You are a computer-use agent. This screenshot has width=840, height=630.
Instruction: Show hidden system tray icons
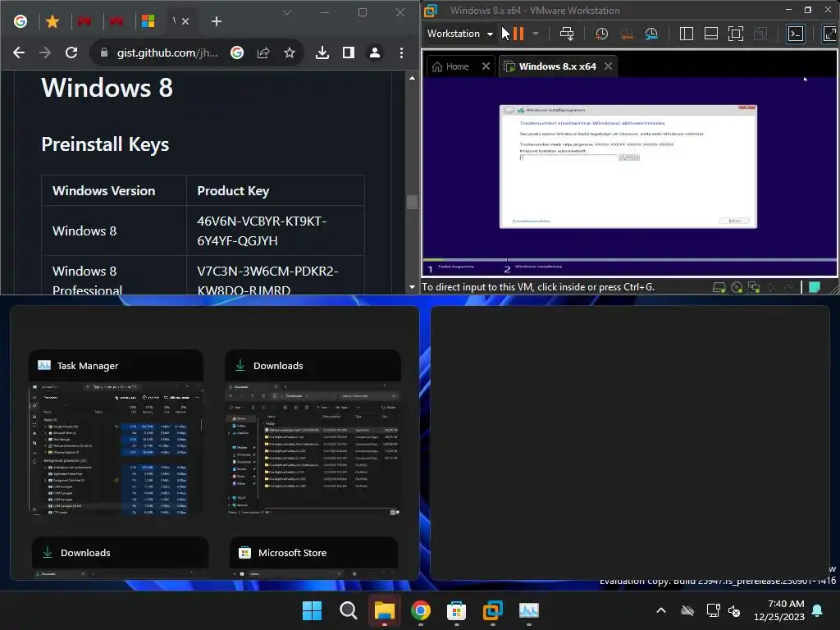coord(661,610)
